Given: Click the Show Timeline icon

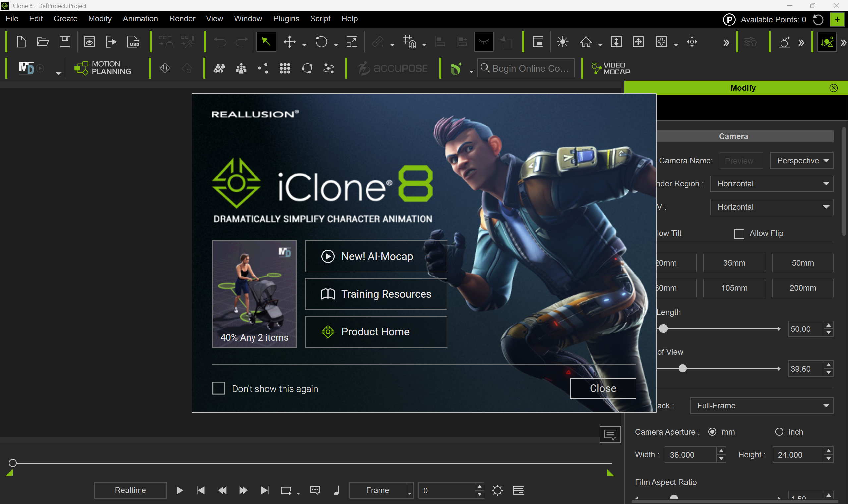Looking at the screenshot, I should [x=519, y=490].
